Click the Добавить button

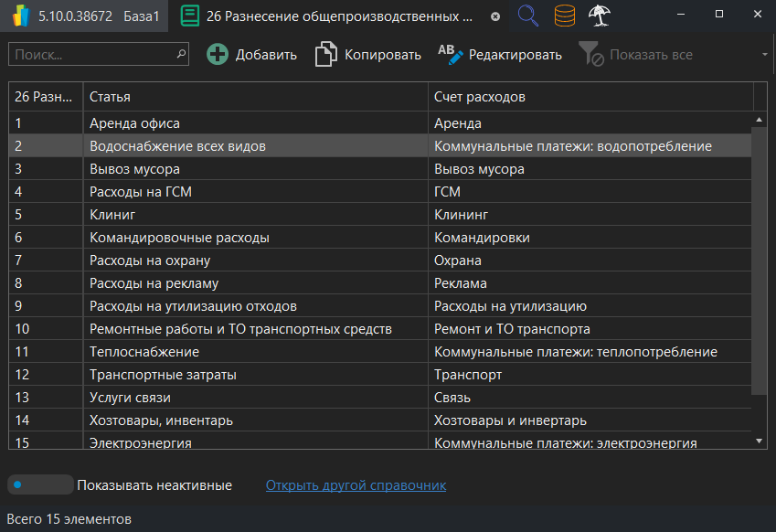pos(251,54)
